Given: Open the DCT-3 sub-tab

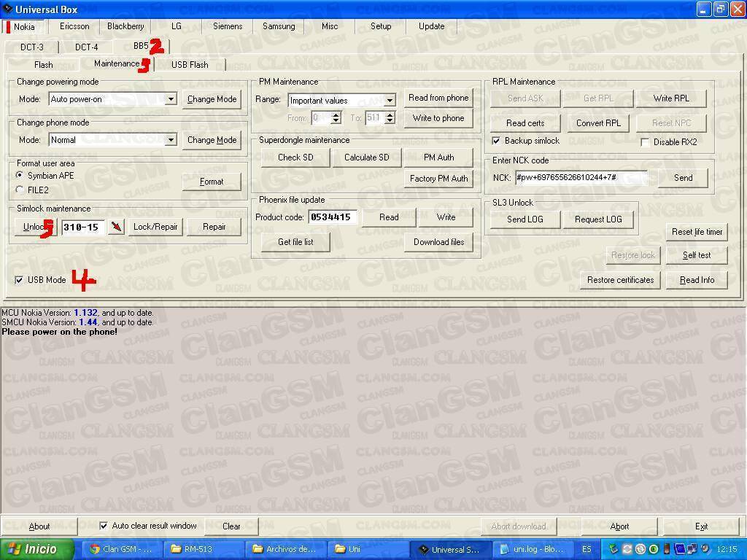Looking at the screenshot, I should point(32,47).
